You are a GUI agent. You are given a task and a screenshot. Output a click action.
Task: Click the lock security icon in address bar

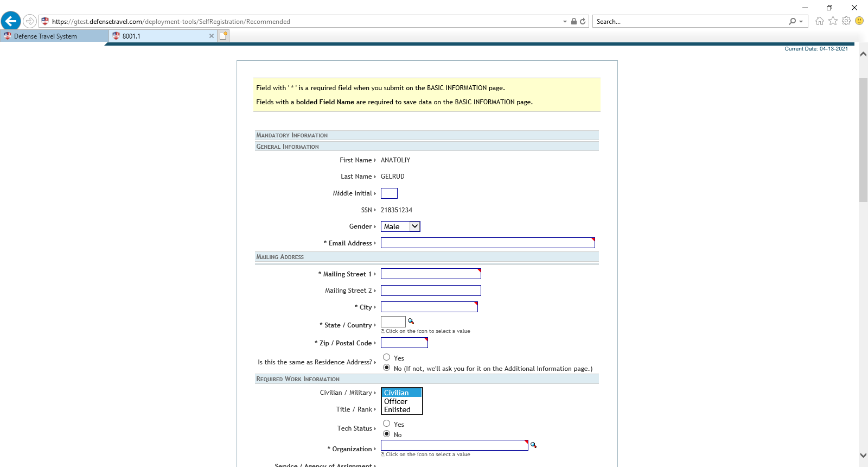(573, 21)
